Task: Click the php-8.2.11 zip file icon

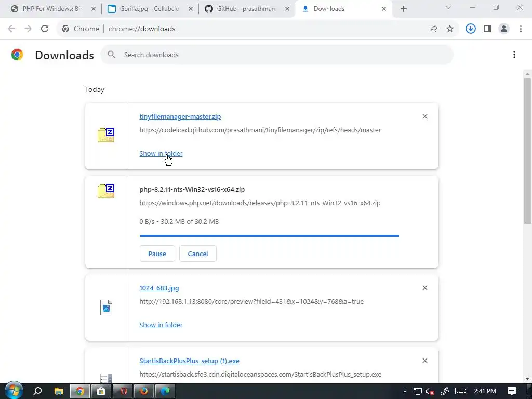Action: tap(106, 191)
